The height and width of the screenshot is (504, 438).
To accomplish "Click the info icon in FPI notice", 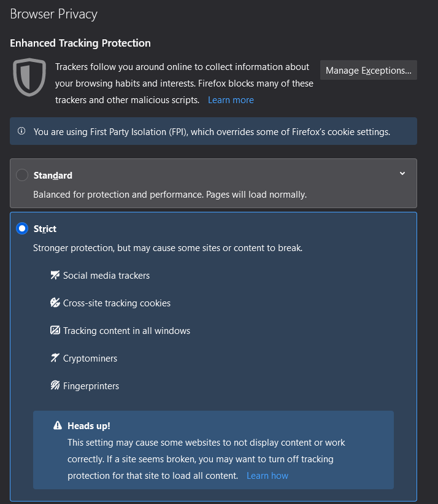I will pos(21,131).
